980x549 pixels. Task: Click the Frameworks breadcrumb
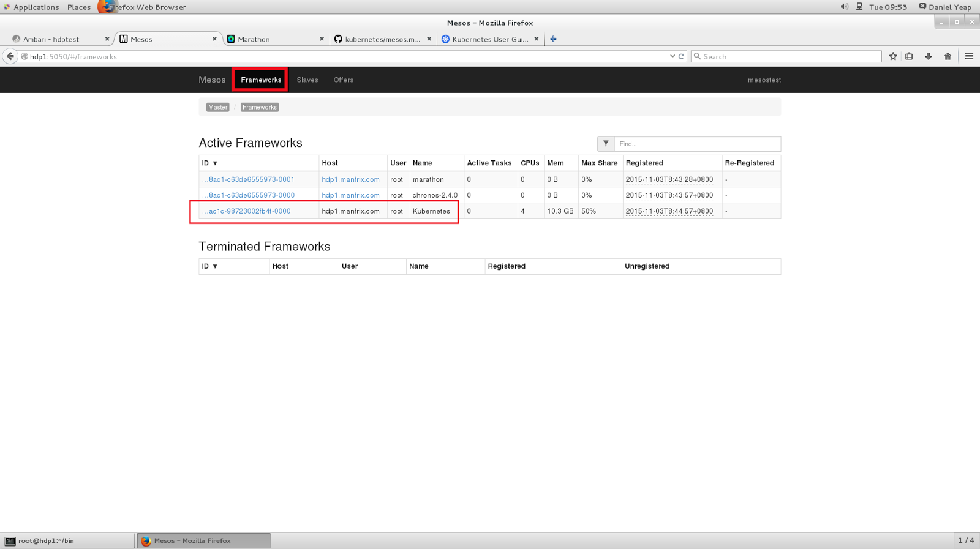260,107
